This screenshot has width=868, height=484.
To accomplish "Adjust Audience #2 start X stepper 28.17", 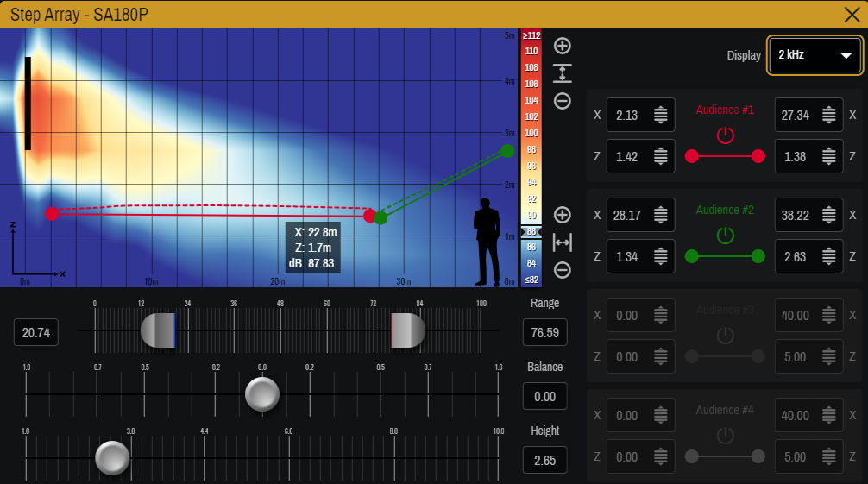I will (x=660, y=215).
